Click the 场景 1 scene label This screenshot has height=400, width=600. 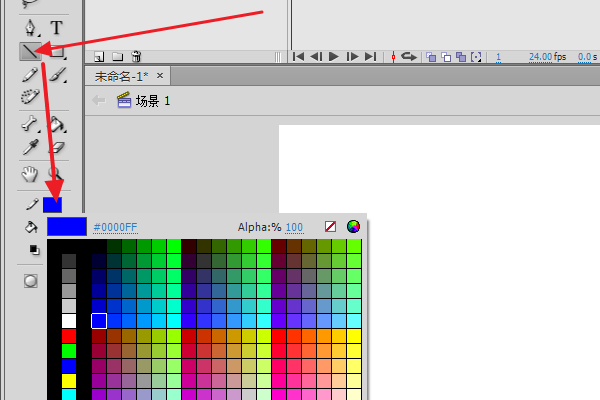[153, 101]
